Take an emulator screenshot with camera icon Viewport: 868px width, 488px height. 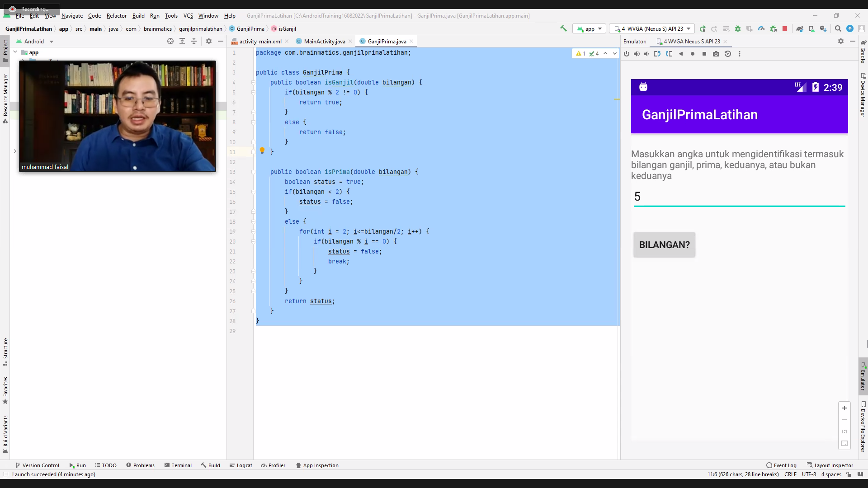pos(716,54)
